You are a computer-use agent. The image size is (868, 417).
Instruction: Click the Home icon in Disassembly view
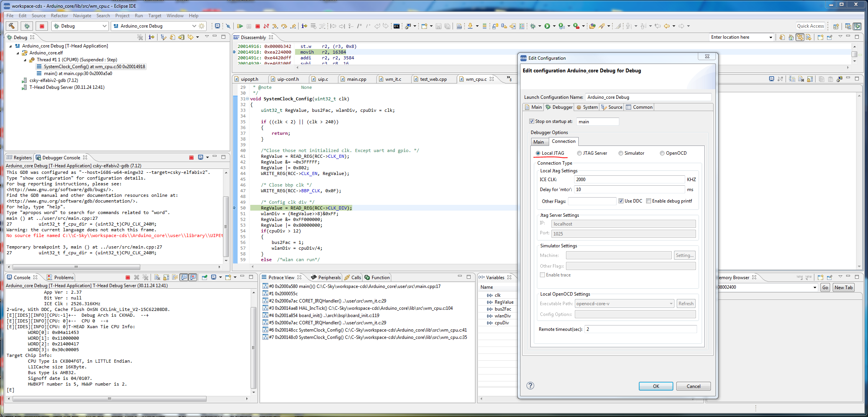click(x=791, y=37)
